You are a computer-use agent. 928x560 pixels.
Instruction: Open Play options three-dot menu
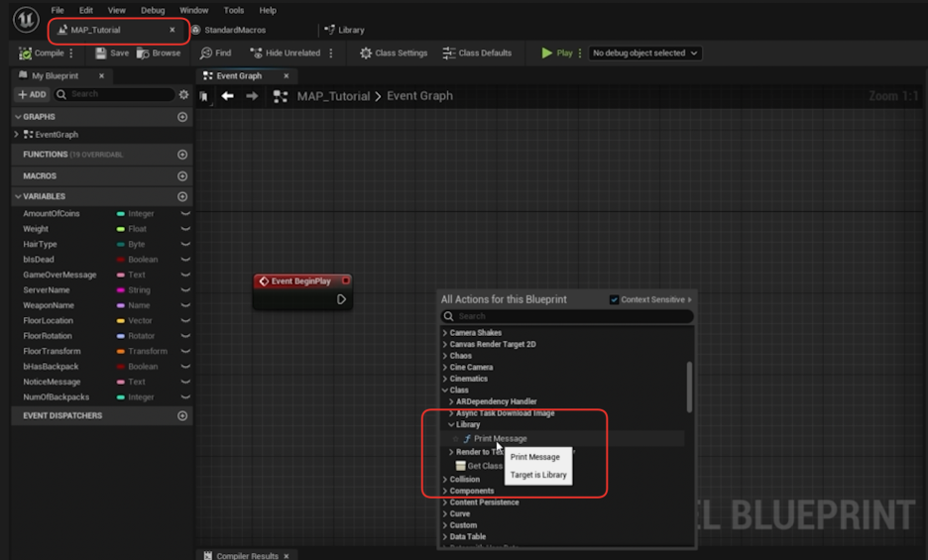coord(580,54)
